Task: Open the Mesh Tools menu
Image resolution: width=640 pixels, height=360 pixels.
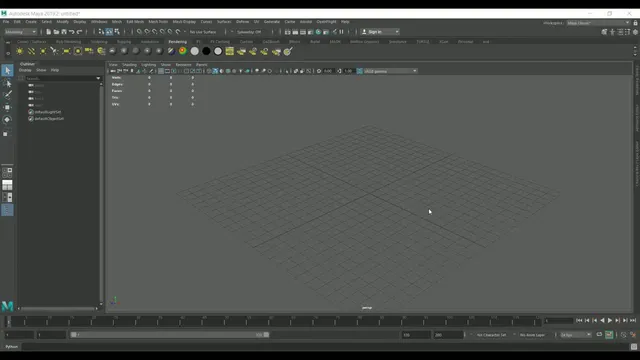Action: tap(158, 22)
